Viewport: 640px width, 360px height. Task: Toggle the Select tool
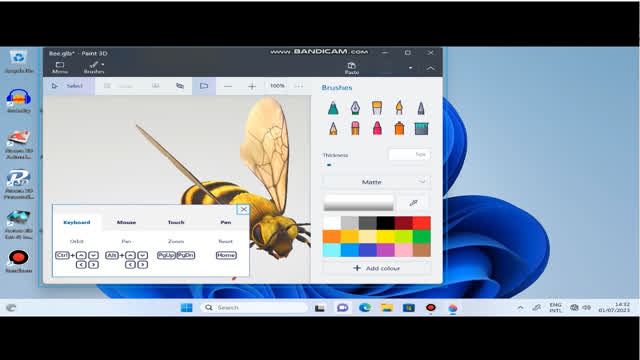[68, 86]
